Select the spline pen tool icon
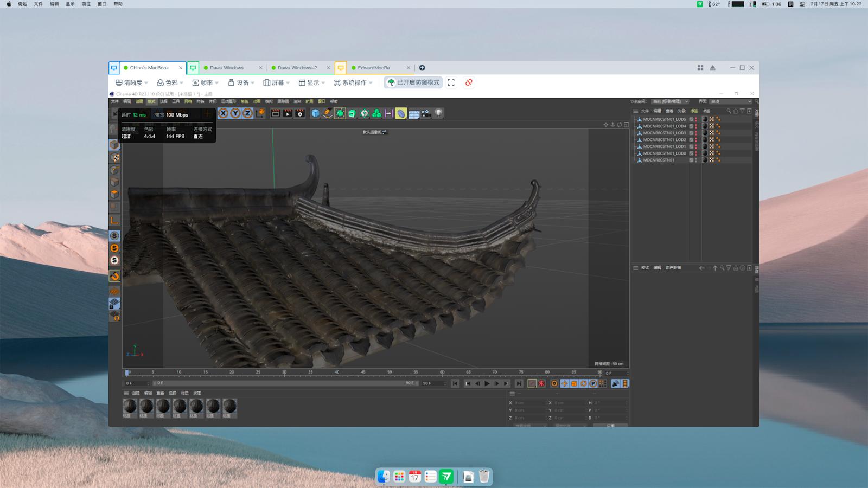This screenshot has width=868, height=488. 328,113
